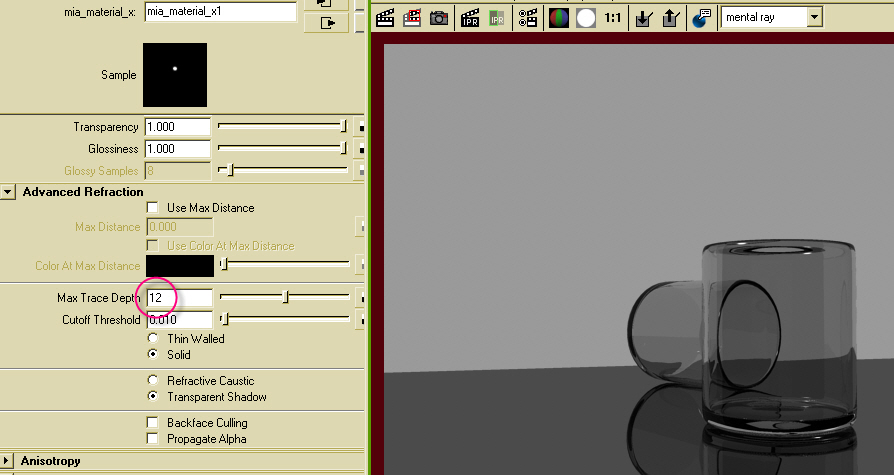Viewport: 894px width, 475px height.
Task: Click the Max Trace Depth value field
Action: coord(180,298)
